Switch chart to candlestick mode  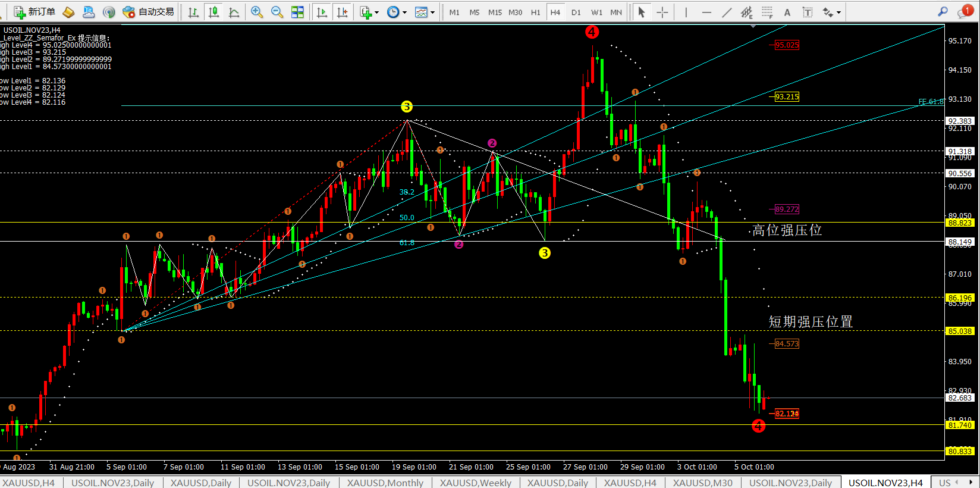pyautogui.click(x=214, y=12)
